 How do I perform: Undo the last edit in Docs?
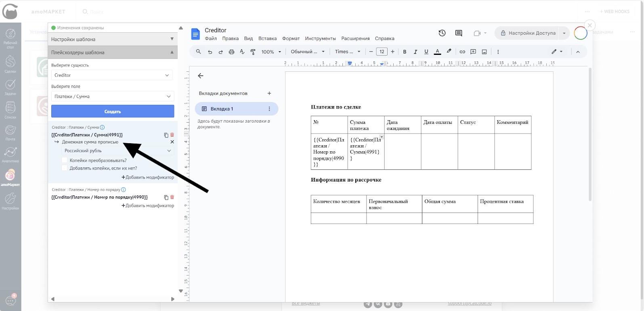[210, 52]
